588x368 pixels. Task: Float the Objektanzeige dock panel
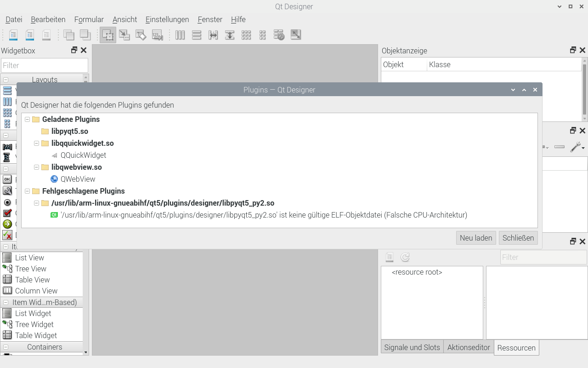pyautogui.click(x=573, y=50)
